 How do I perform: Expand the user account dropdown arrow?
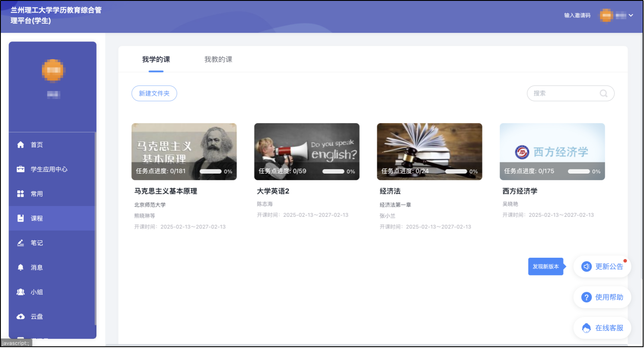(631, 16)
